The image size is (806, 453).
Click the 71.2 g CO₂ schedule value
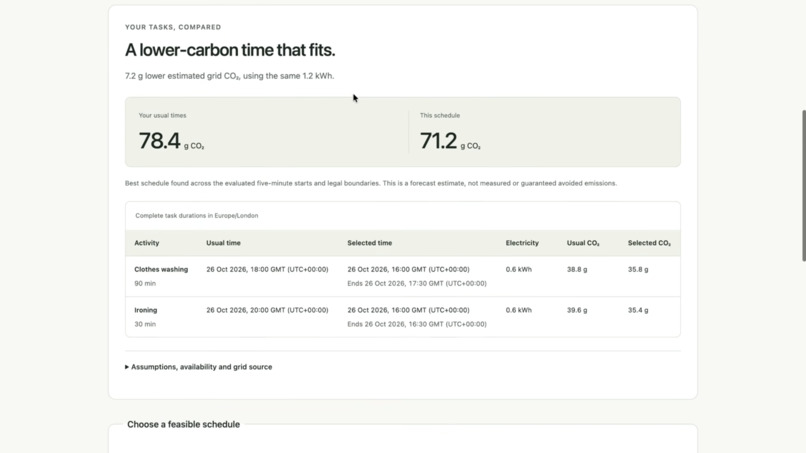click(450, 141)
